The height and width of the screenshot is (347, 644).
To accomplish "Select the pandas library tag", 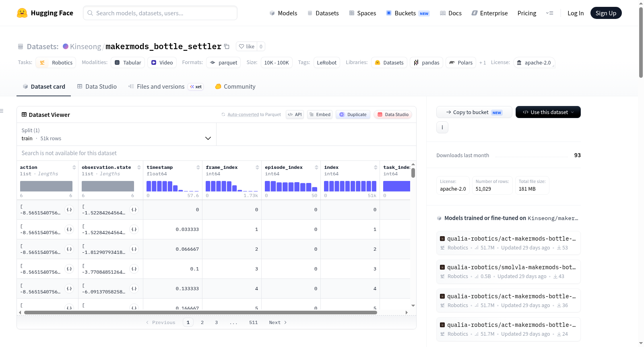I will [x=426, y=62].
